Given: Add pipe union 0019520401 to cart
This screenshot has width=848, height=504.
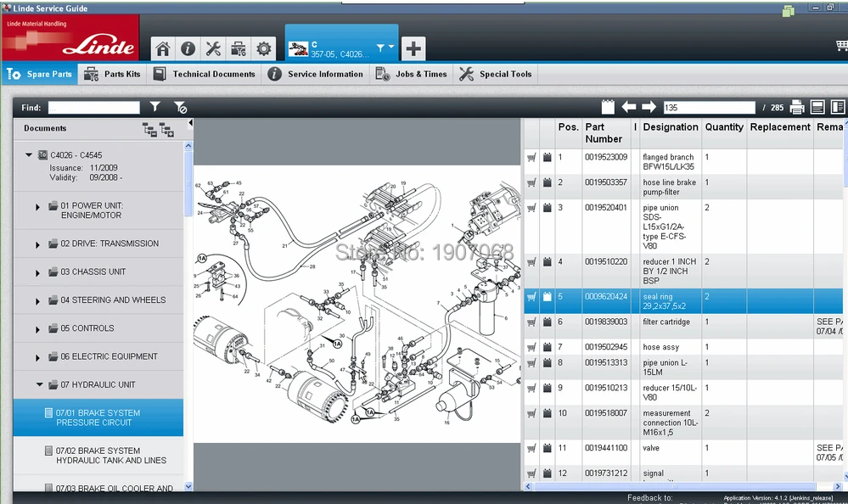Looking at the screenshot, I should coord(531,208).
